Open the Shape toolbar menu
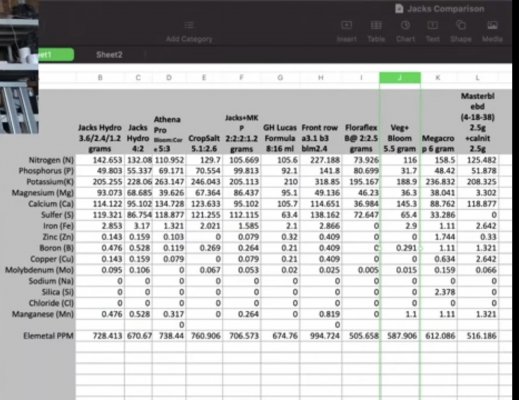Image resolution: width=519 pixels, height=400 pixels. pyautogui.click(x=461, y=31)
